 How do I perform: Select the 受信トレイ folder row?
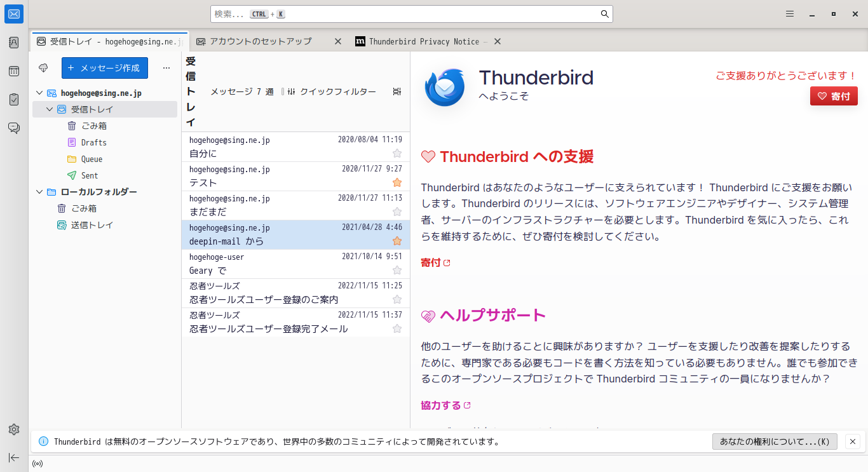tap(105, 109)
